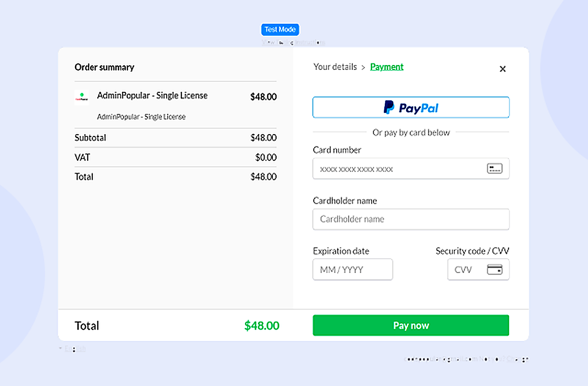Screen dimensions: 588x386
Task: Click the dropdown arrow next to English
Action: click(x=61, y=348)
